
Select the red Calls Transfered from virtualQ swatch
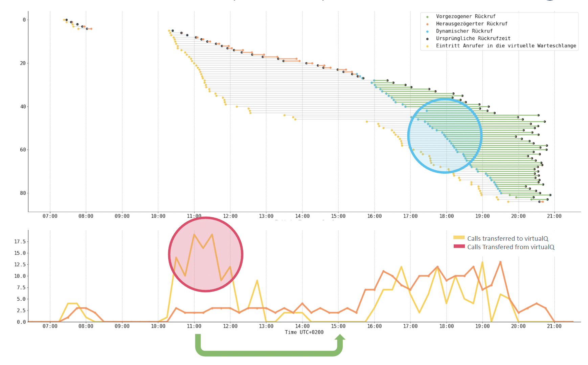[459, 246]
